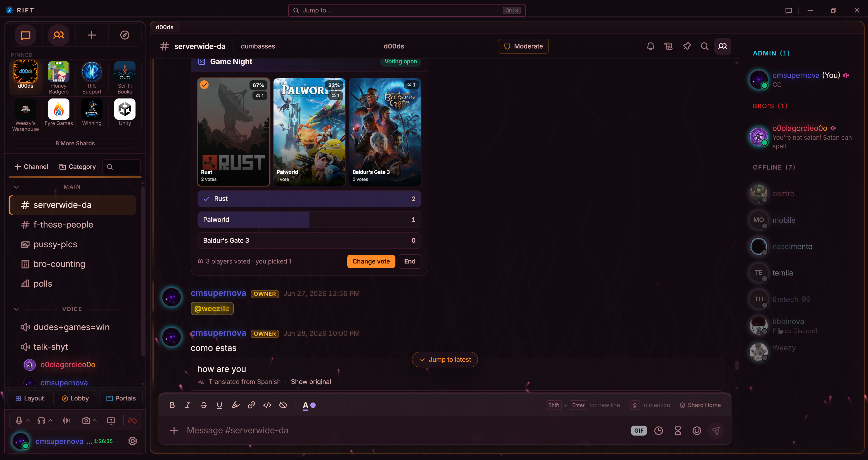
Task: Insert a link with the link icon
Action: 251,405
